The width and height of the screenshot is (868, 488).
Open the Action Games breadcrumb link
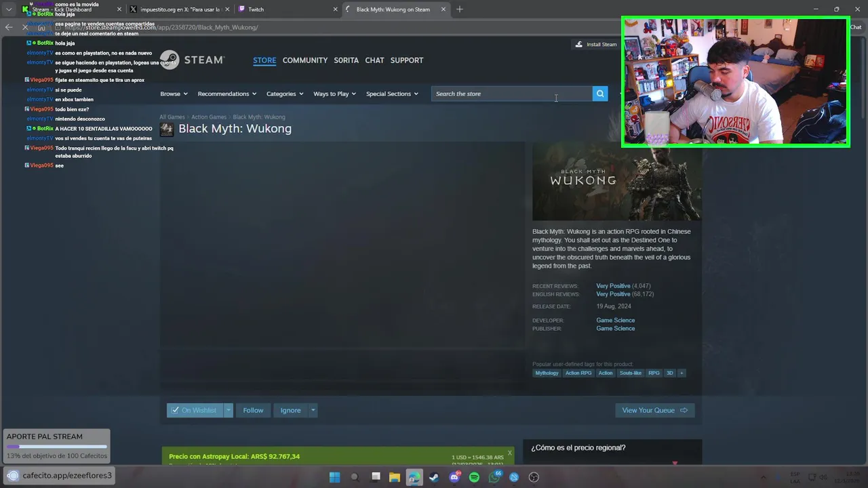[209, 117]
